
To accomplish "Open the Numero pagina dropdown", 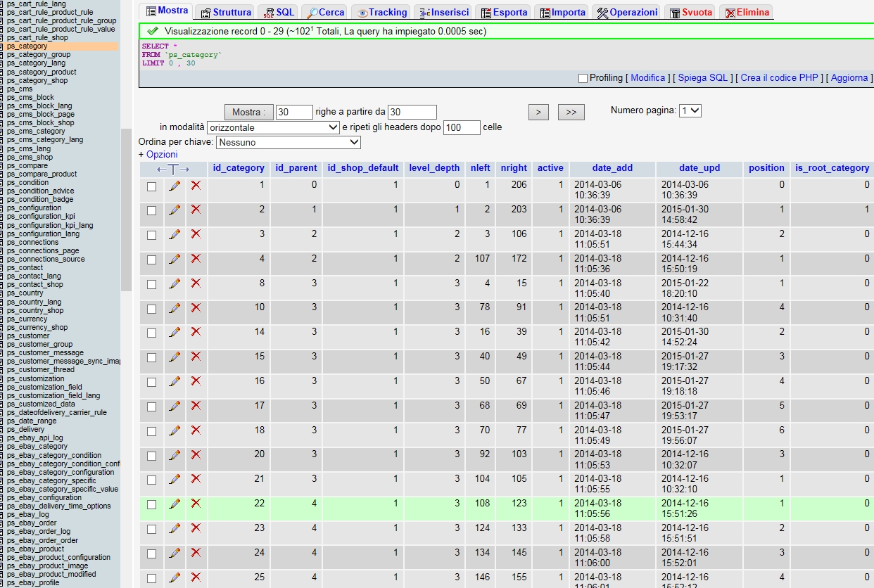I will coord(690,110).
